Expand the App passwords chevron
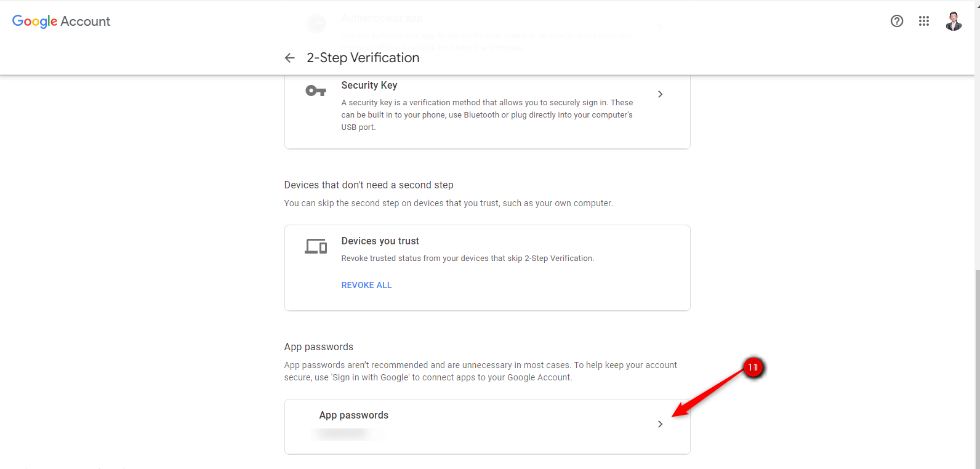This screenshot has height=469, width=980. (x=660, y=424)
